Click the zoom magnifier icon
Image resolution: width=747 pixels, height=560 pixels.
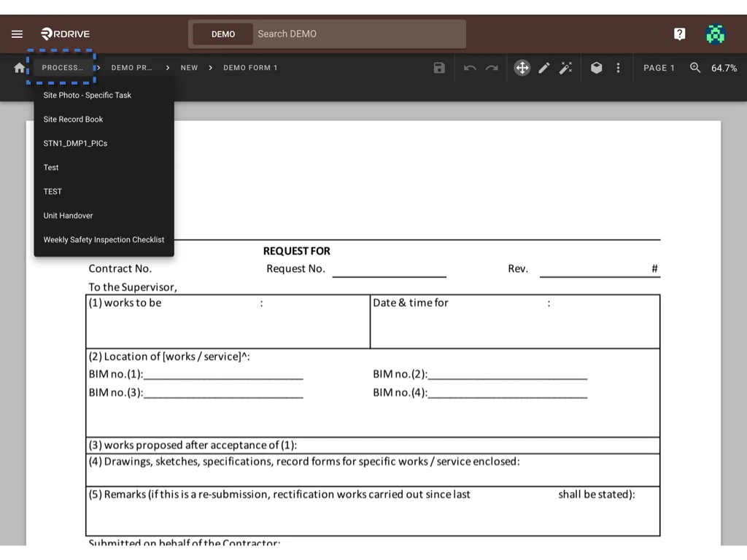pyautogui.click(x=694, y=67)
